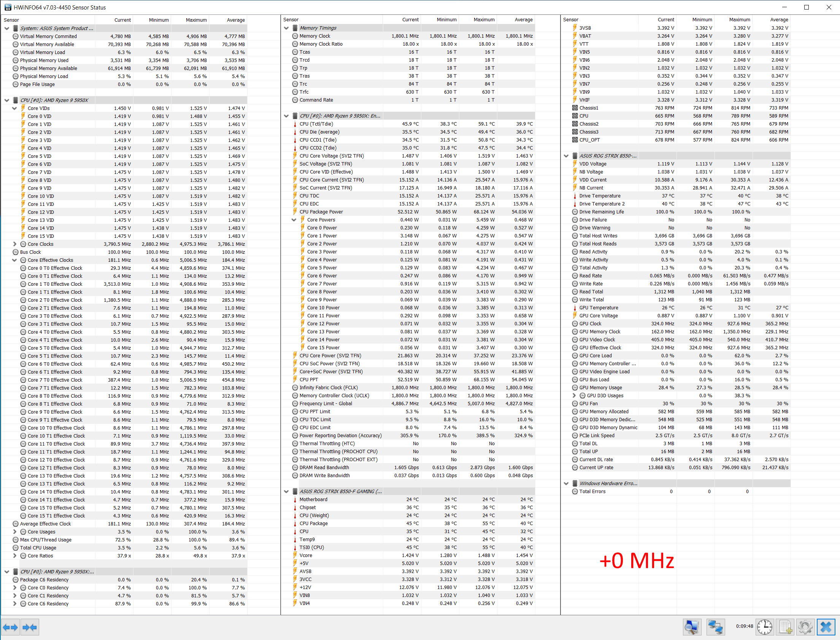This screenshot has height=640, width=840.
Task: Click the 0:09:48 elapsed time readout
Action: pyautogui.click(x=744, y=626)
